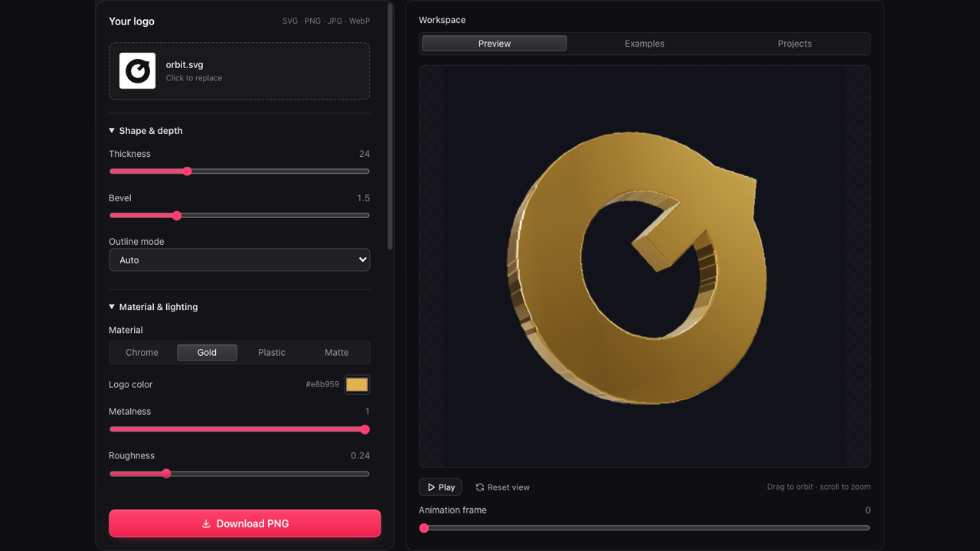This screenshot has height=551, width=980.
Task: Click the play triangle icon
Action: pyautogui.click(x=431, y=487)
